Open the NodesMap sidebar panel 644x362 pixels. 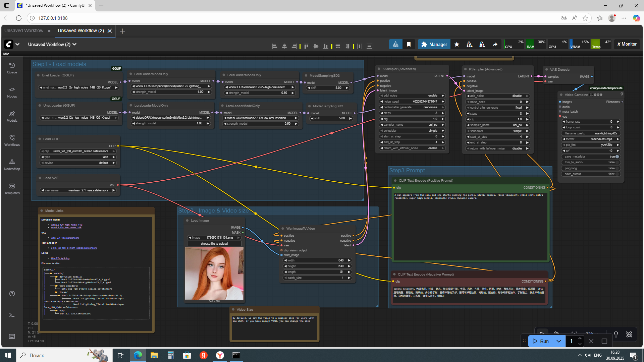point(12,165)
